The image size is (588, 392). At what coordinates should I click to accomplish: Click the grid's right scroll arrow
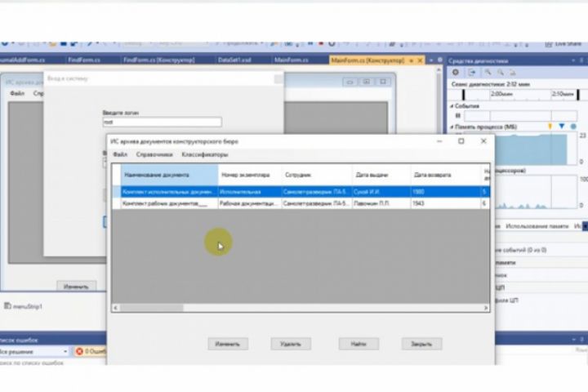click(486, 308)
